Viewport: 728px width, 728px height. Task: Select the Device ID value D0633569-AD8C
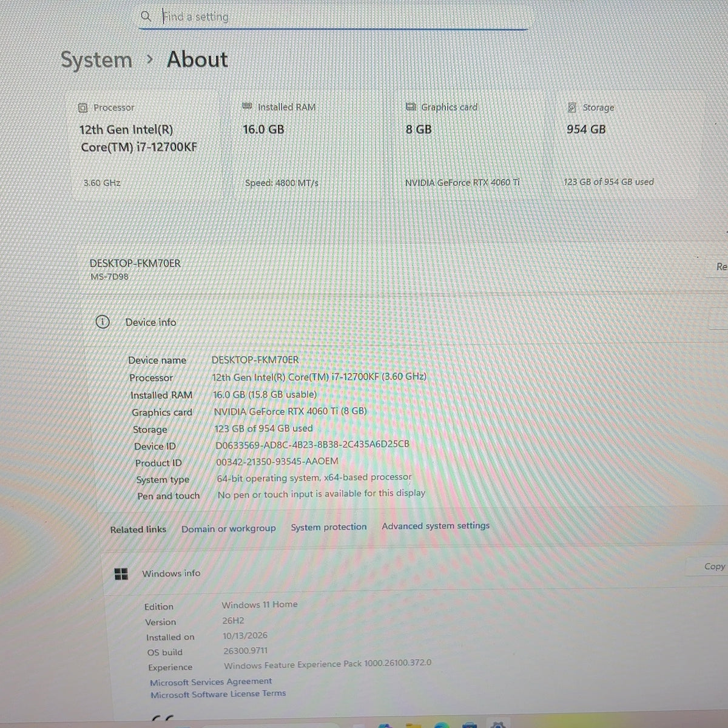(x=312, y=445)
